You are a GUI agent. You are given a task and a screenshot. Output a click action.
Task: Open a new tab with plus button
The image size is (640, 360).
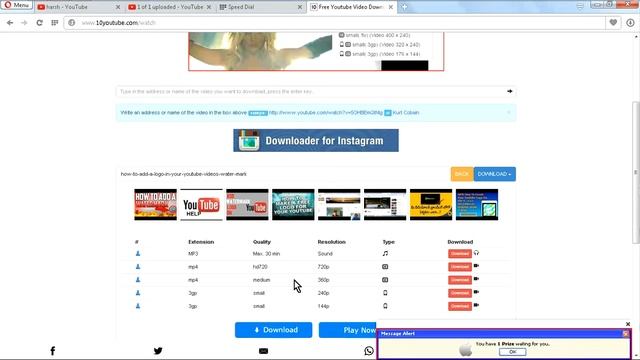tap(404, 7)
